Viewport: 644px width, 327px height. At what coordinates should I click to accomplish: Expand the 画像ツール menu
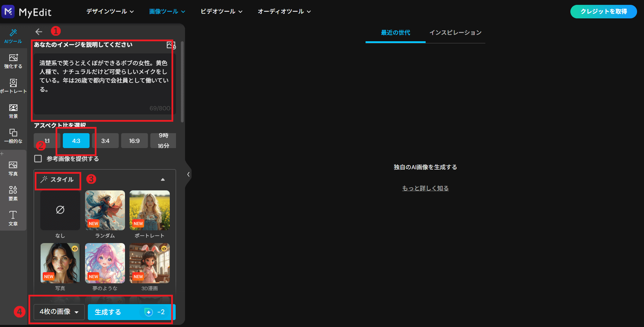[166, 11]
